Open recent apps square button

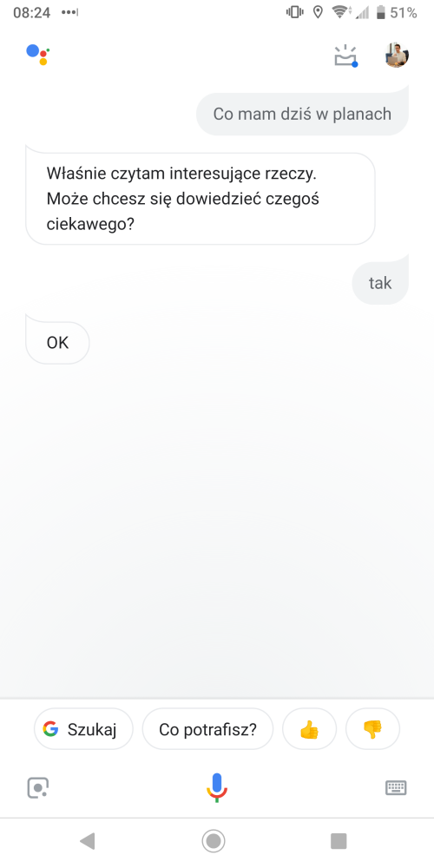pos(339,841)
